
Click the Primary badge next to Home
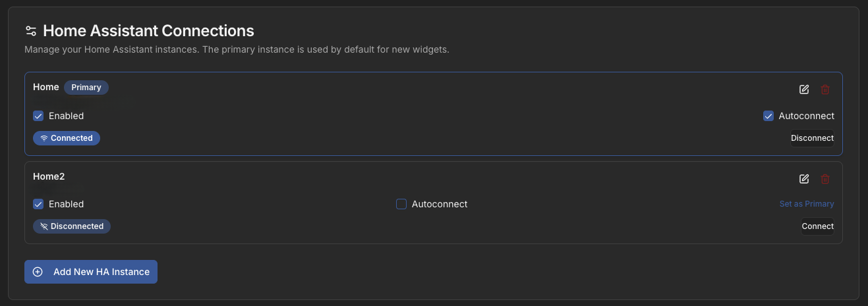pyautogui.click(x=86, y=88)
